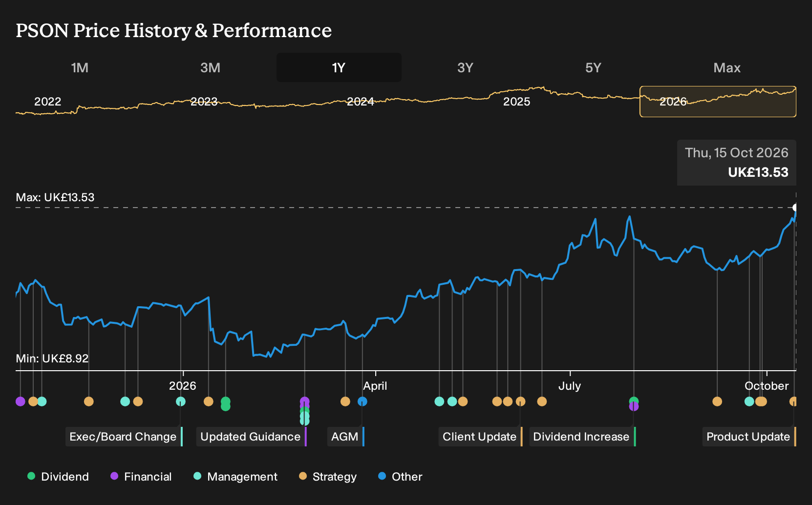Toggle the Financial legend filter

141,477
